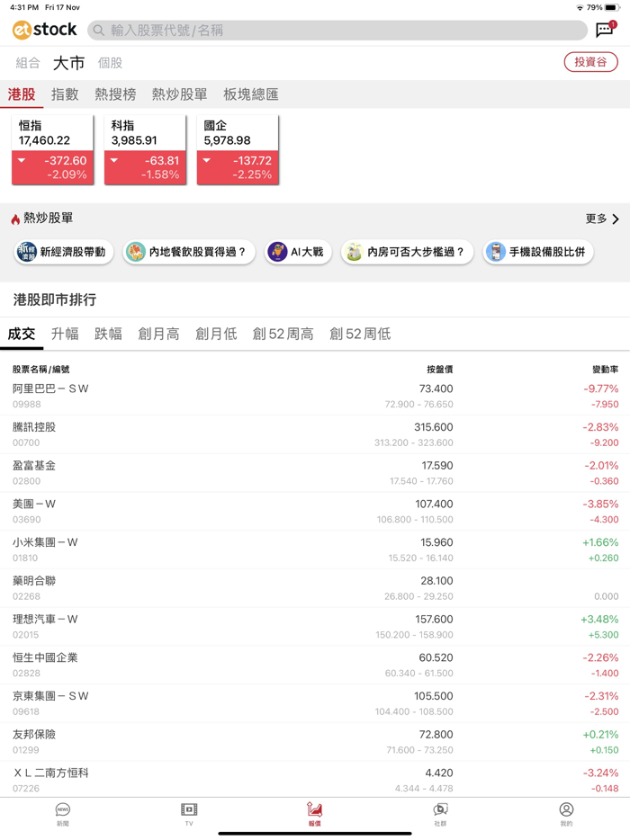Open 小米集團－Ｗ 01810 row
The height and width of the screenshot is (840, 630).
coord(315,550)
